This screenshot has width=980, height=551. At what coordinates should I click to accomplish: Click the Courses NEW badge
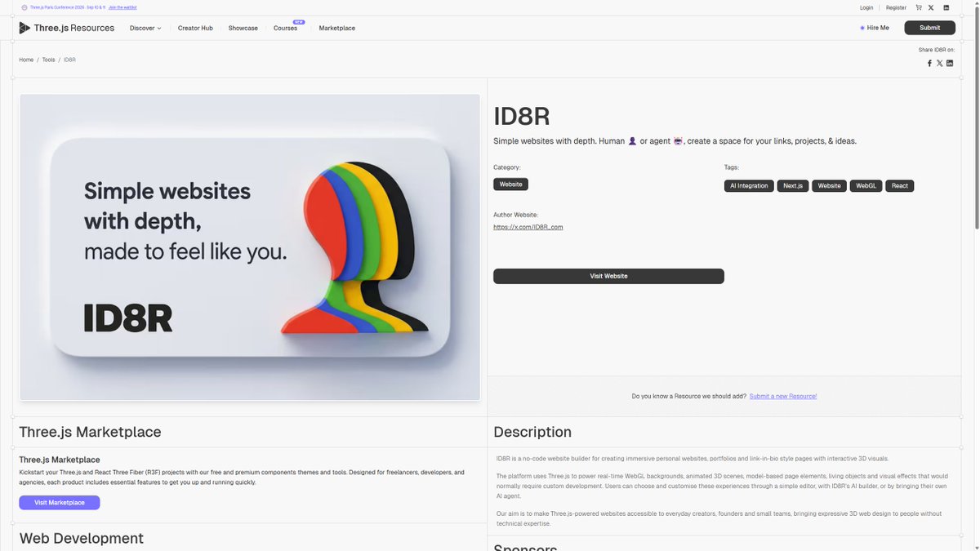click(x=299, y=22)
